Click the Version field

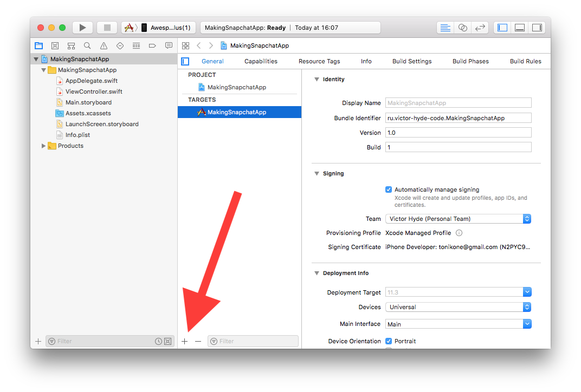click(459, 133)
